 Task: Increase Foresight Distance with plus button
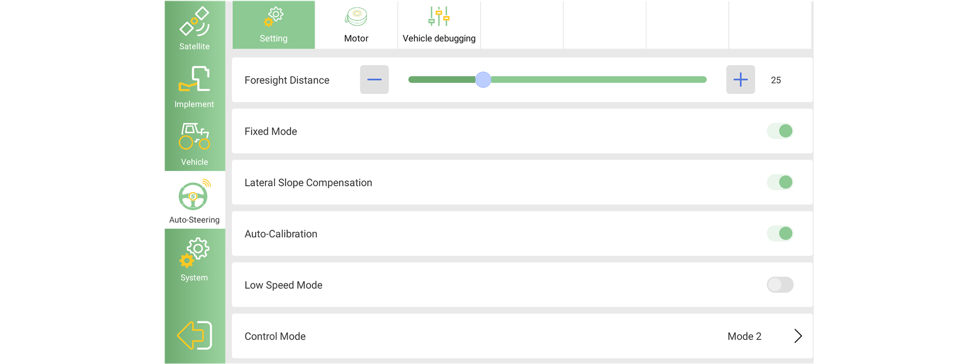click(x=740, y=80)
